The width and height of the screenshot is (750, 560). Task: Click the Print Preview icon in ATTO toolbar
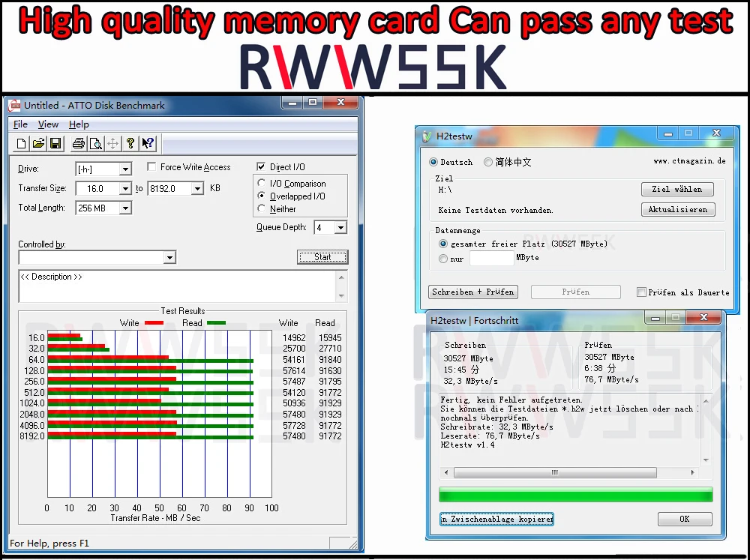click(96, 143)
